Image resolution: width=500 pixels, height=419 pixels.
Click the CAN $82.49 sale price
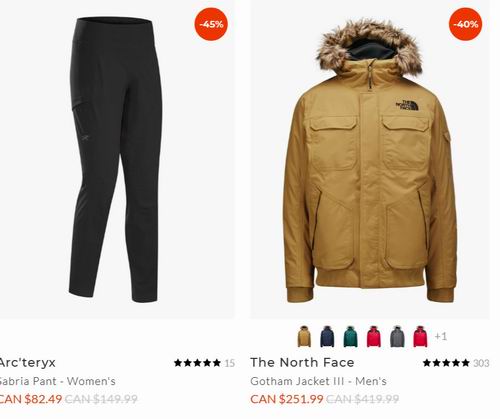31,399
